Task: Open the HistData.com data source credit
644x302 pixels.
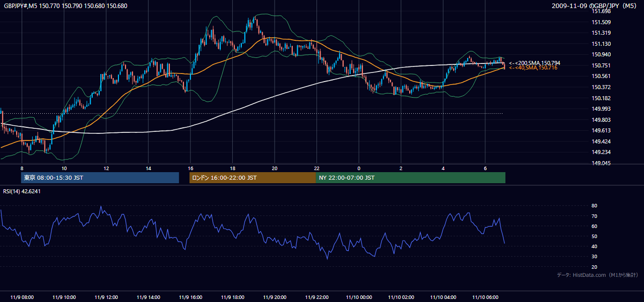Action: click(597, 275)
